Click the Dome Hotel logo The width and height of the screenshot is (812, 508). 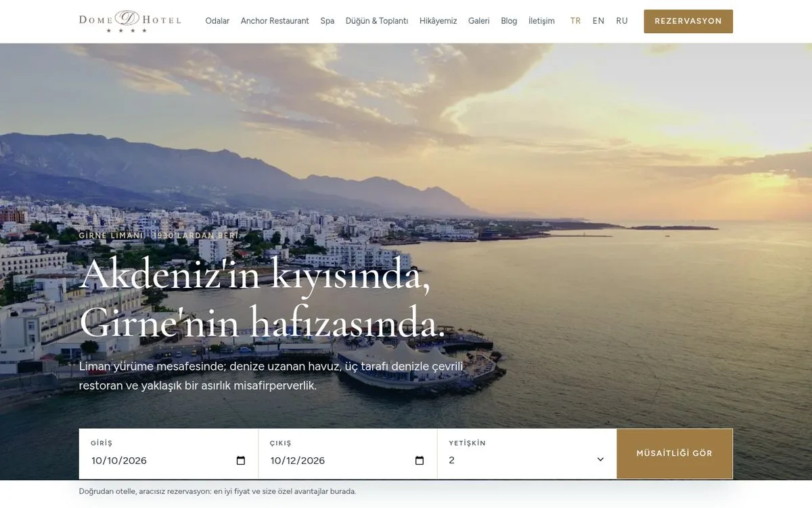pyautogui.click(x=130, y=21)
